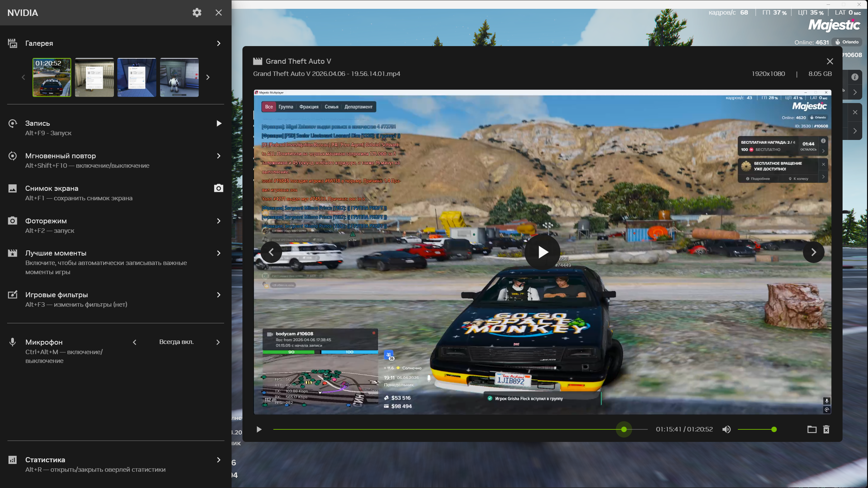Expand Фоторежим options

(219, 221)
